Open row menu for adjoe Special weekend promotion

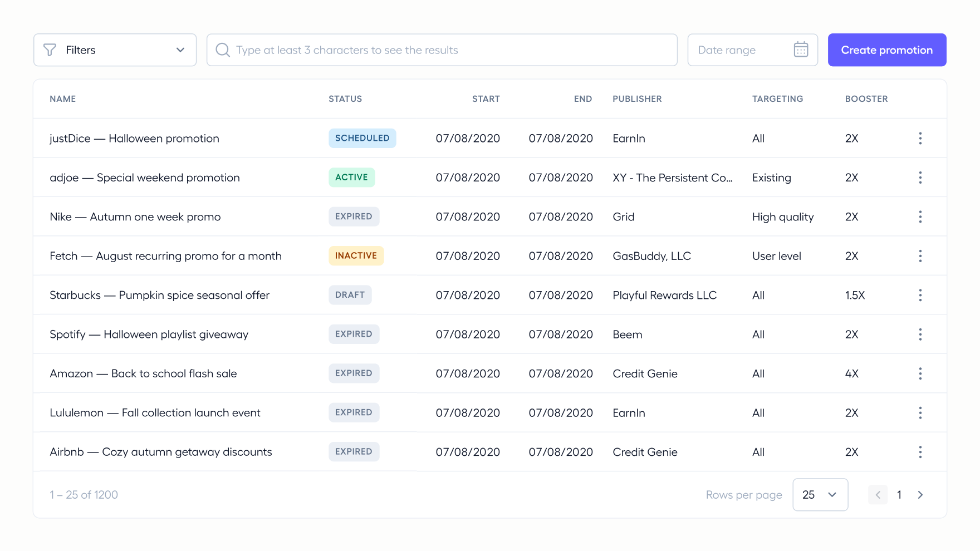[x=920, y=178]
